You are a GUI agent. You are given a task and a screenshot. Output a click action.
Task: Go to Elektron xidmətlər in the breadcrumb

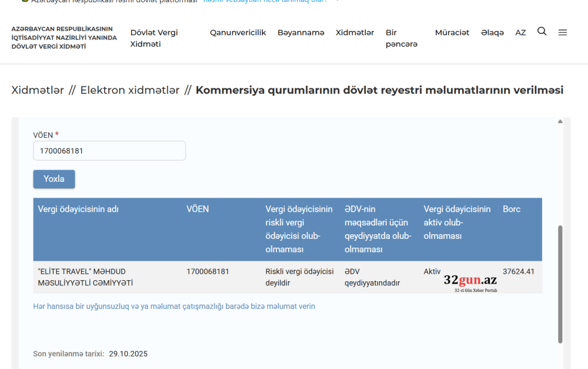tap(129, 90)
